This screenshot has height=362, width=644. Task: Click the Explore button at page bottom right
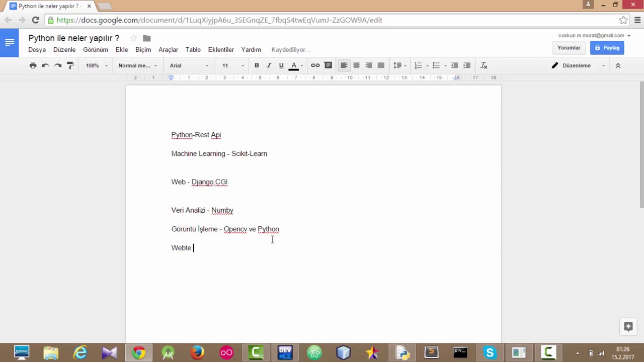(628, 326)
